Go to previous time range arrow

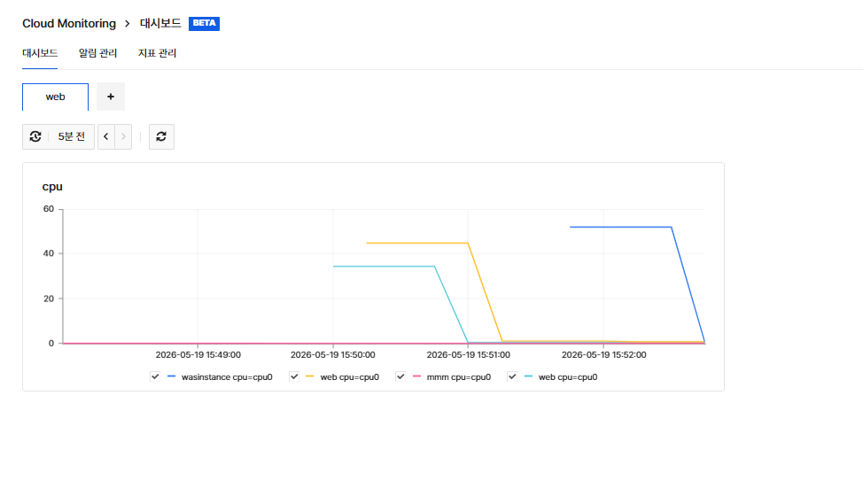[106, 136]
